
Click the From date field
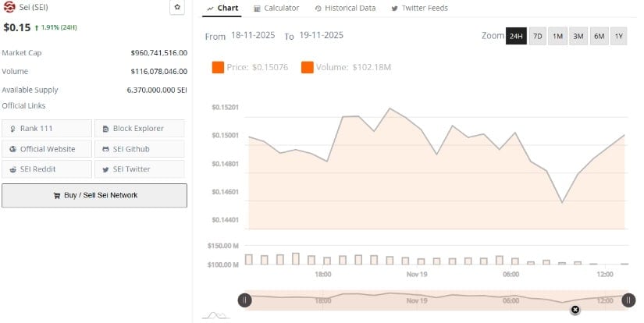252,36
